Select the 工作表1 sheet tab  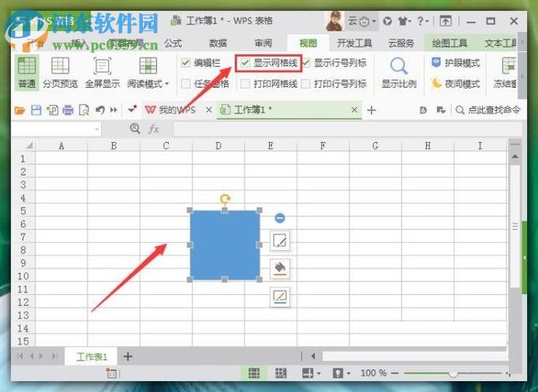click(92, 357)
